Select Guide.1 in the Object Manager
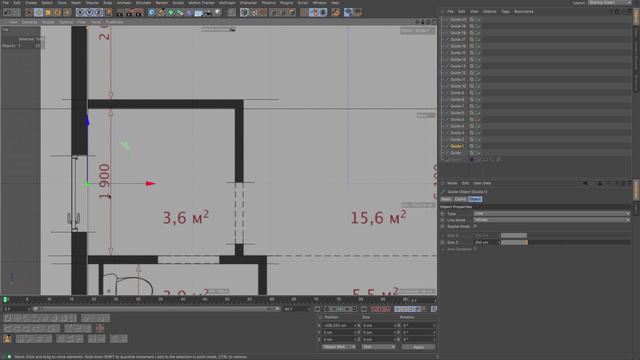The image size is (640, 360). pos(457,146)
